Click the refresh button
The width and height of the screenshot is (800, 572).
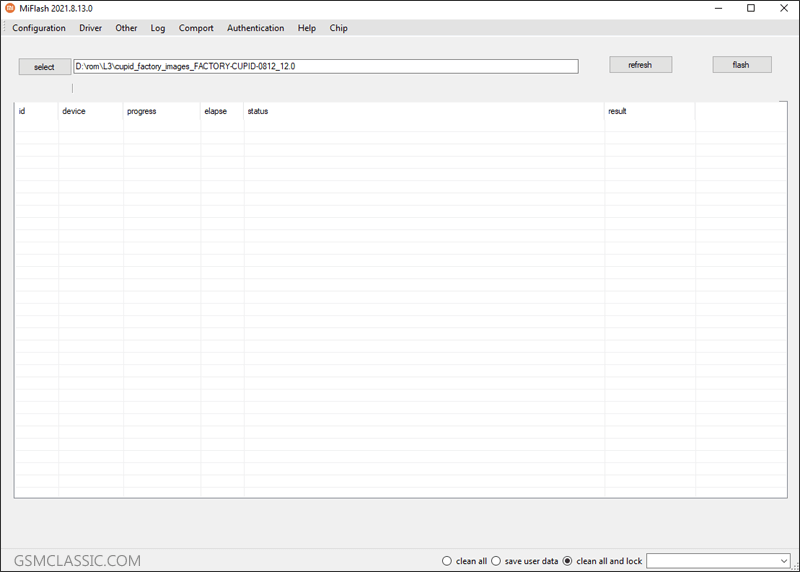(640, 65)
